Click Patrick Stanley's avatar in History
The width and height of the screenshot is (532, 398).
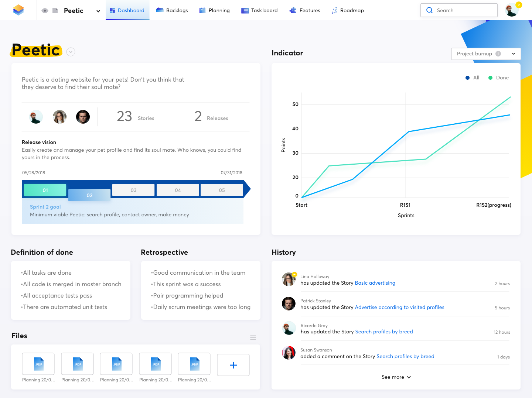tap(289, 304)
